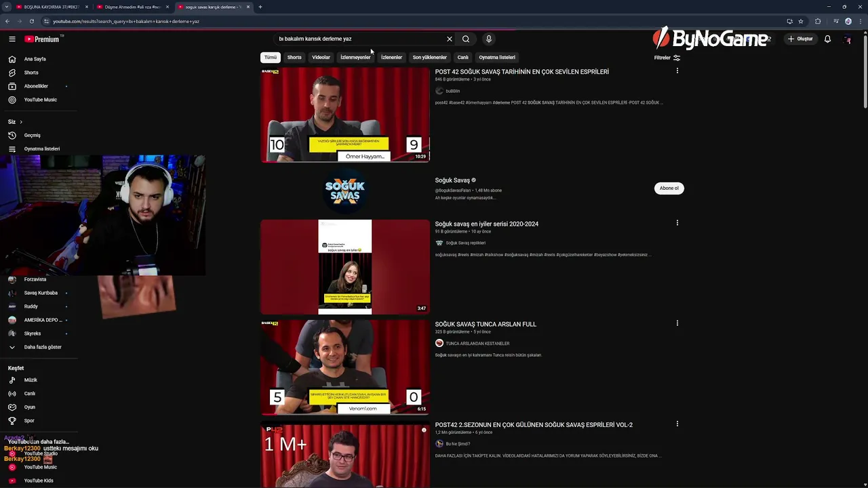The image size is (868, 488).
Task: Open a new browser tab
Action: [x=260, y=7]
